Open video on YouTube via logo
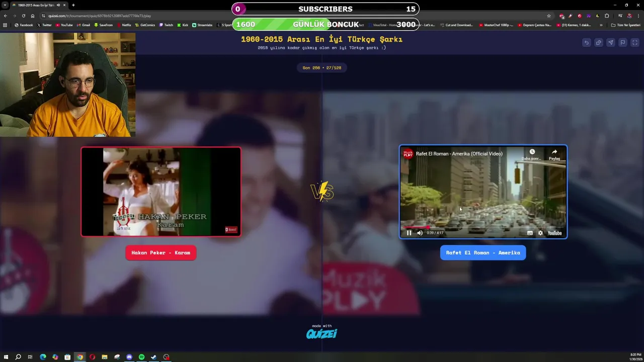Image resolution: width=644 pixels, height=362 pixels. pyautogui.click(x=554, y=233)
